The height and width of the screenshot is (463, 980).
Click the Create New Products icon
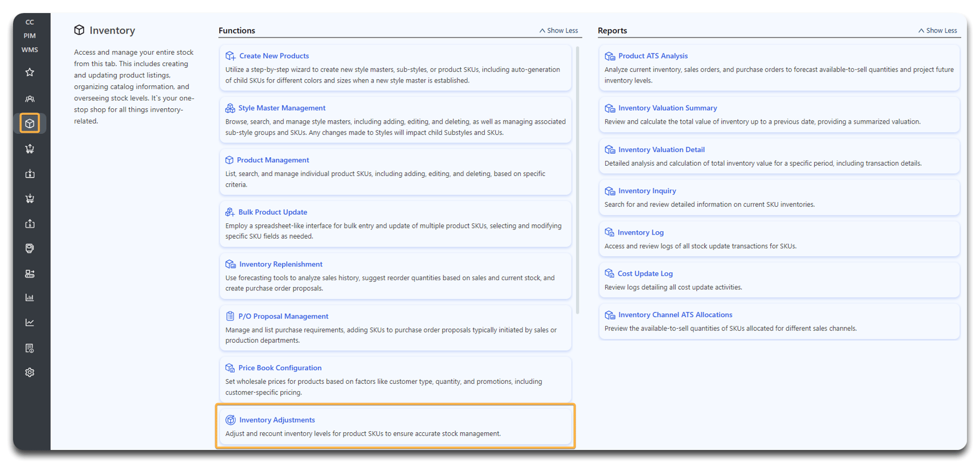(x=230, y=56)
